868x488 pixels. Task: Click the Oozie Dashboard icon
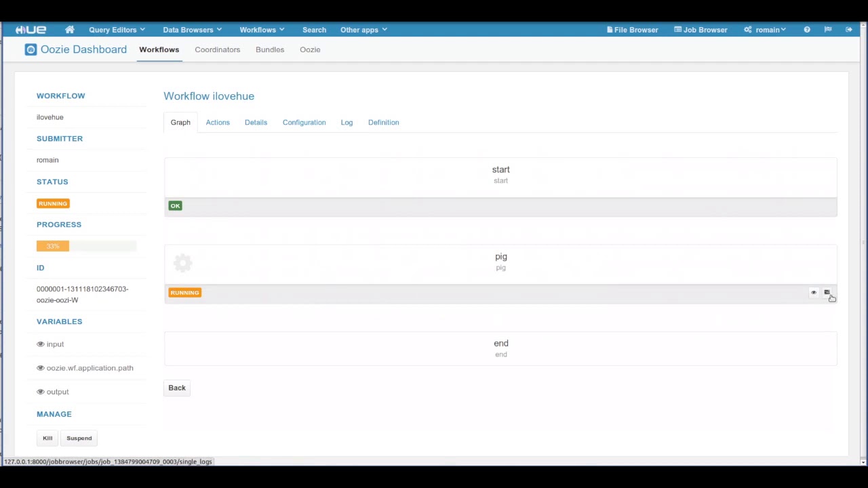(31, 49)
